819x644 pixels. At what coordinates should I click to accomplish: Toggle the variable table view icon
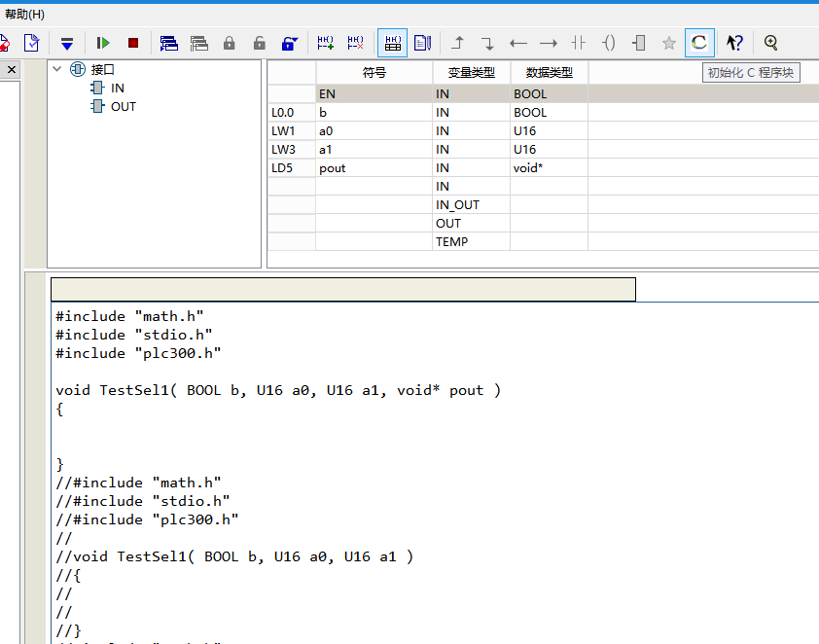click(x=392, y=43)
